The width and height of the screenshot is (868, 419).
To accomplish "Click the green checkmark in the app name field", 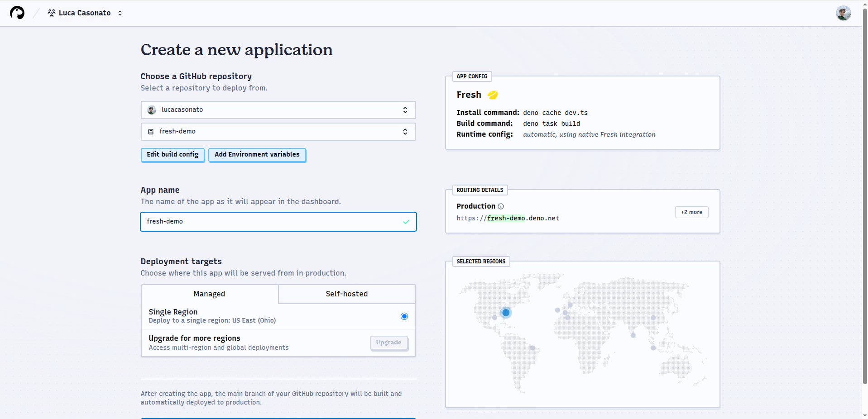I will [405, 222].
